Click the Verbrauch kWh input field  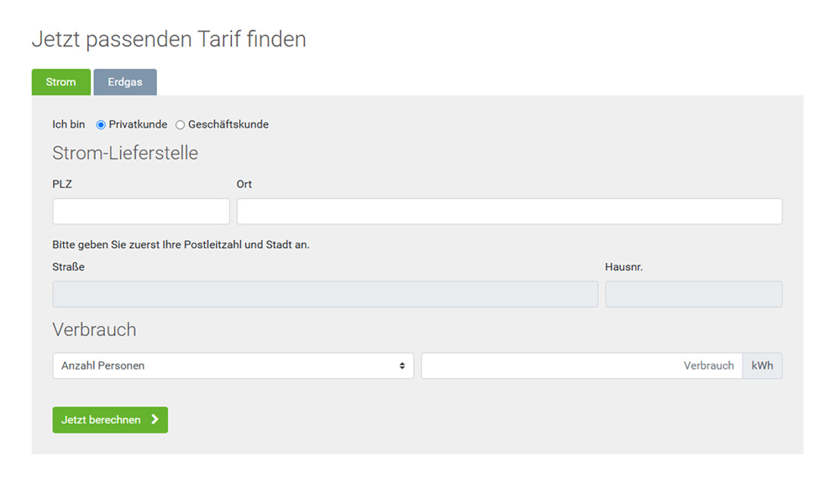[581, 366]
